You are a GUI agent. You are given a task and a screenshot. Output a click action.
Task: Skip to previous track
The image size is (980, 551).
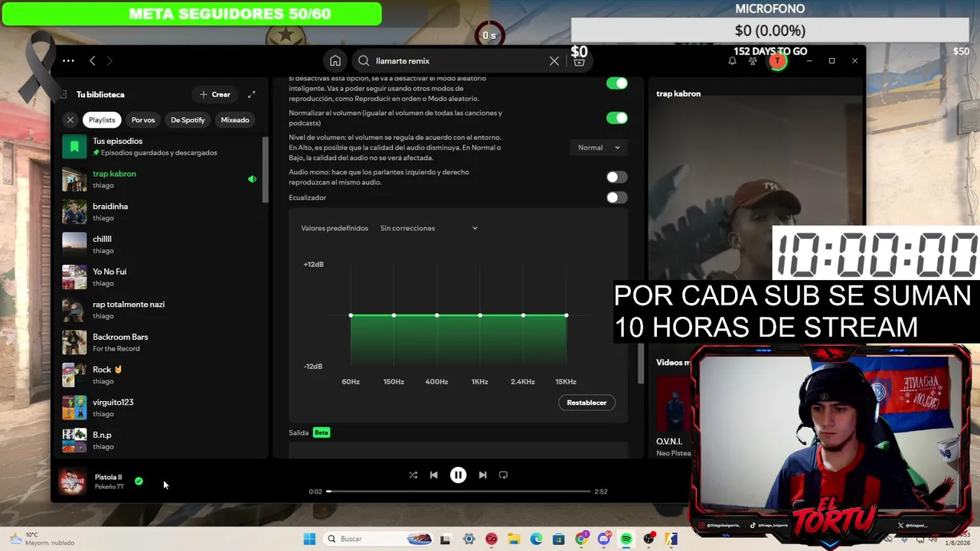(x=433, y=475)
